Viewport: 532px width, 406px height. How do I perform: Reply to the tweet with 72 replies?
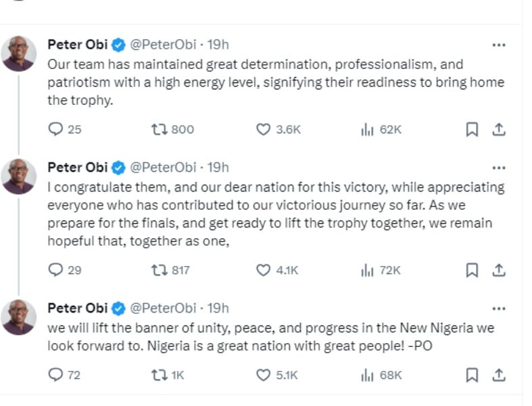[55, 374]
